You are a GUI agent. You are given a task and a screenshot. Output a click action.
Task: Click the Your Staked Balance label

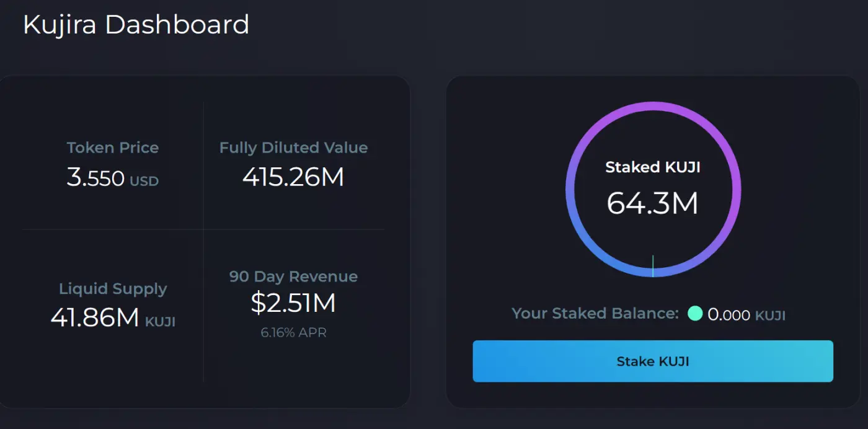(596, 313)
